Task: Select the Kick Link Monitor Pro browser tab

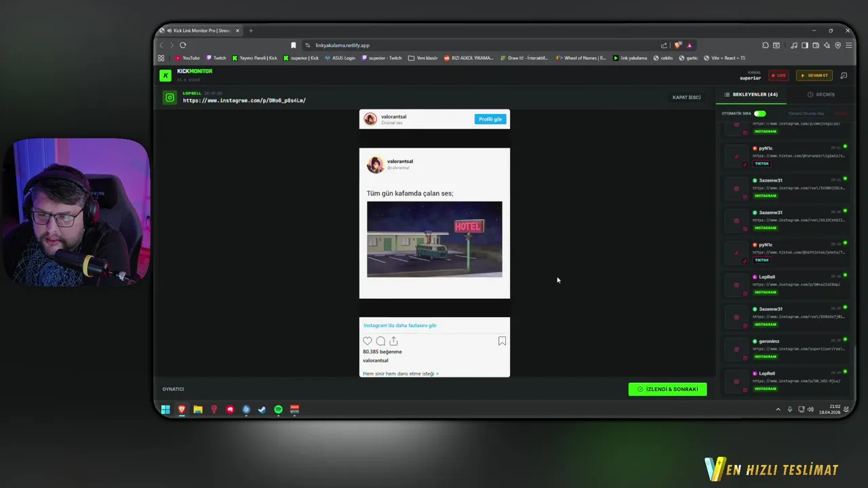Action: click(x=200, y=30)
